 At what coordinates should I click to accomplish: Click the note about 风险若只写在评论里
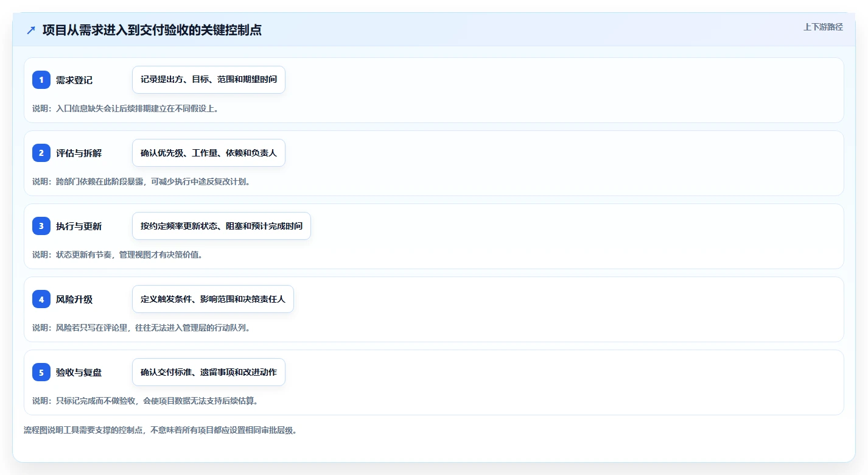click(141, 328)
